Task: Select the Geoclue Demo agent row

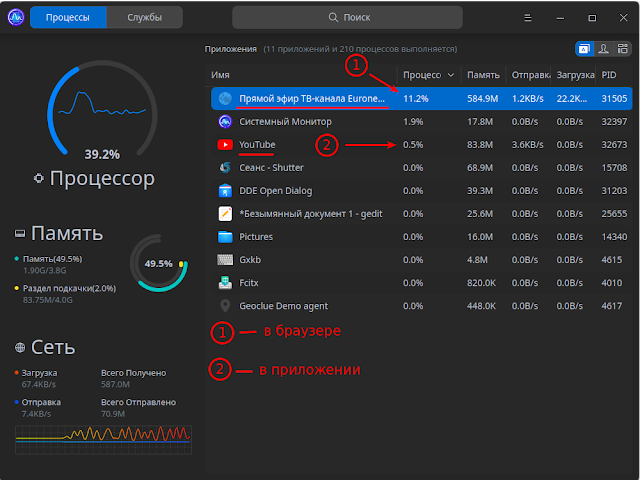Action: tap(422, 306)
